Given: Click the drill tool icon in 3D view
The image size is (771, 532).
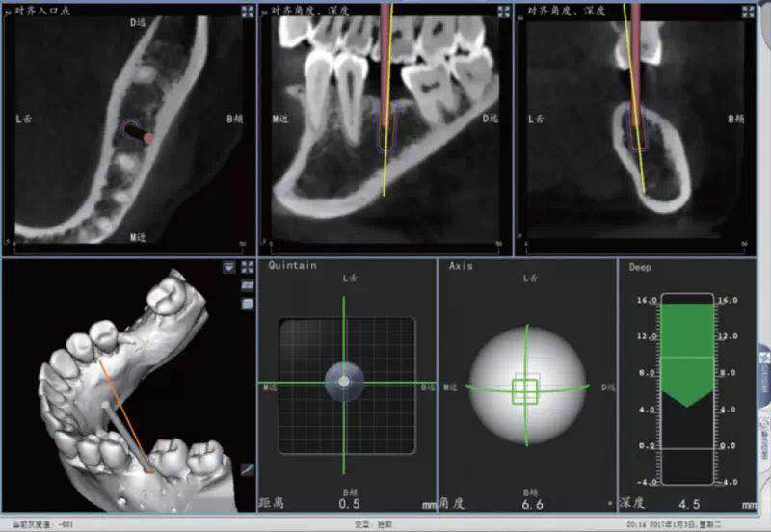Looking at the screenshot, I should coord(247,469).
